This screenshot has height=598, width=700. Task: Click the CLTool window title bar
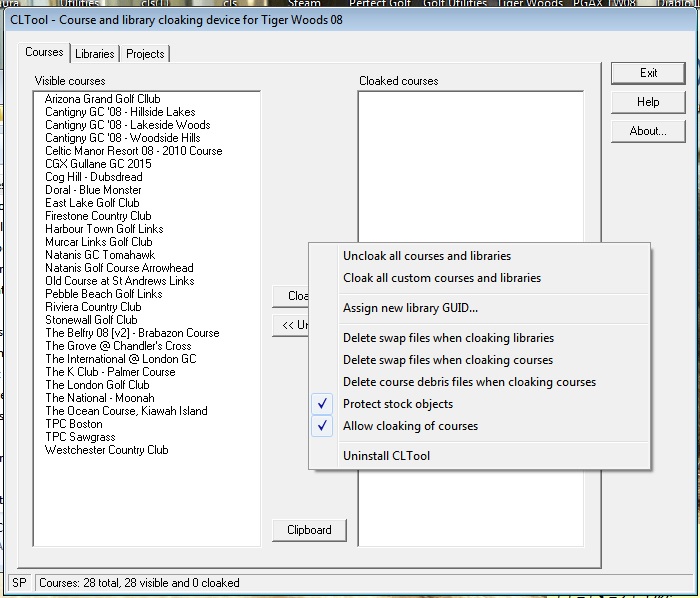click(x=350, y=20)
